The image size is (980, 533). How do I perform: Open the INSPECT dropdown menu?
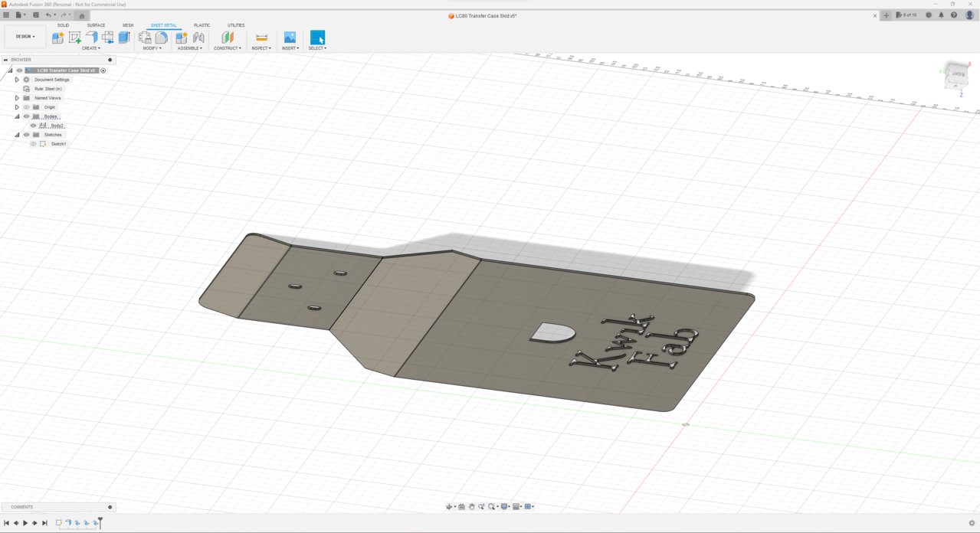coord(261,48)
